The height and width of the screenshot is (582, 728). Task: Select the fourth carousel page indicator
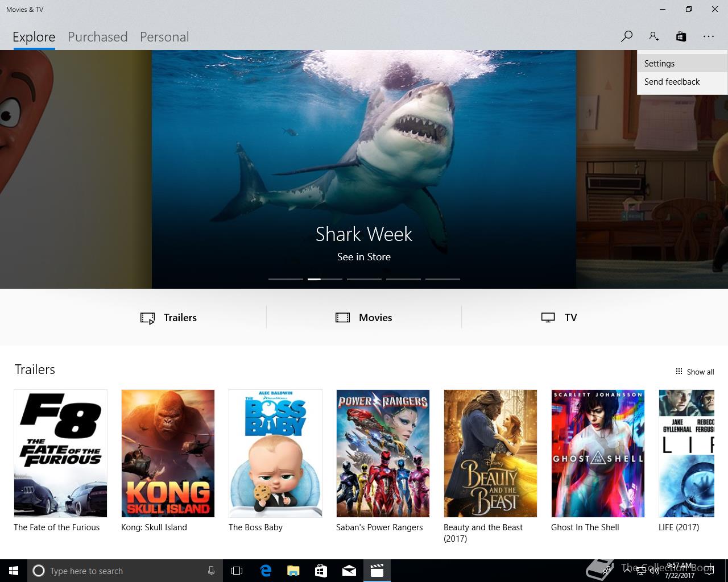click(403, 279)
